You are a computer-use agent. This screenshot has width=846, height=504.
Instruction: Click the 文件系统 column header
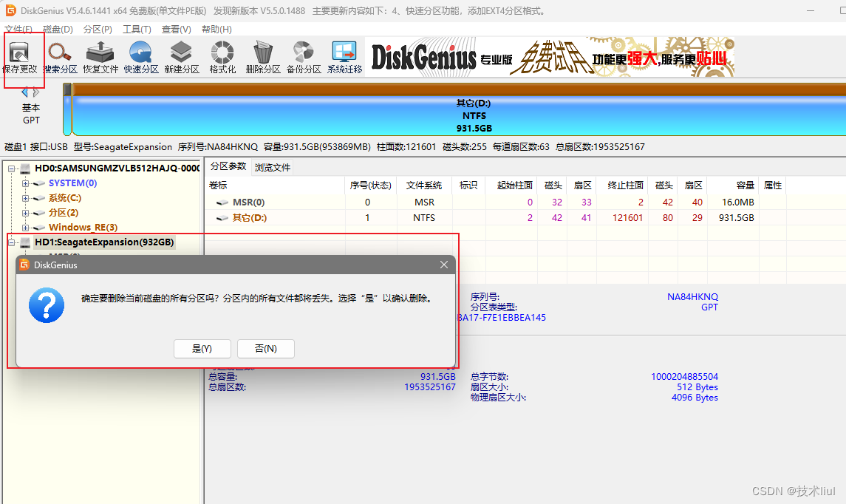424,185
